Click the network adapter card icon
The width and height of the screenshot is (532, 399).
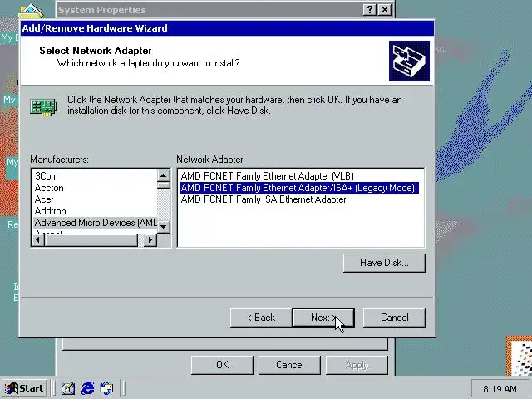coord(43,107)
